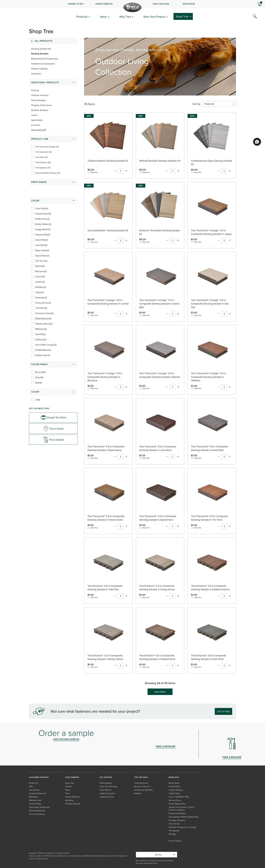Click the Let Us Help button
This screenshot has height=868, width=265.
click(223, 711)
